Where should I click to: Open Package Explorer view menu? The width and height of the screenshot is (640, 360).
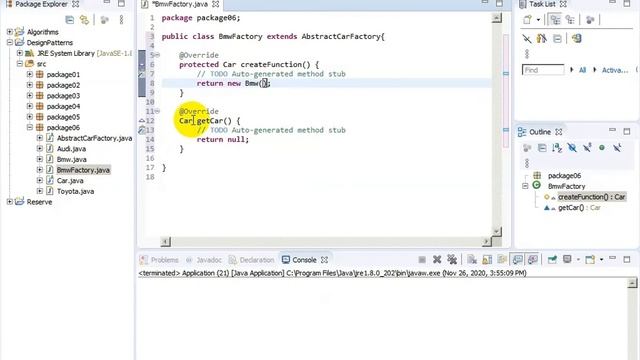121,20
